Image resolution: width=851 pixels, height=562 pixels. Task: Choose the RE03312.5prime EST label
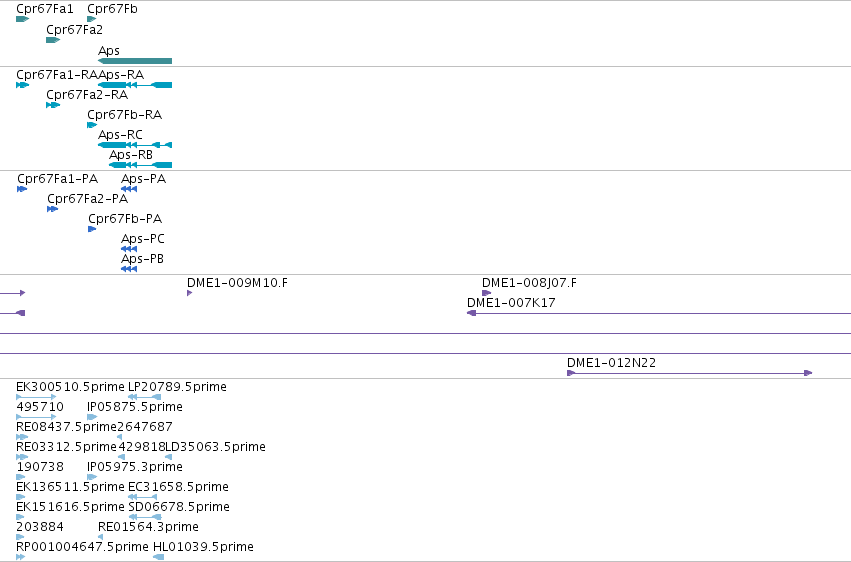(67, 447)
